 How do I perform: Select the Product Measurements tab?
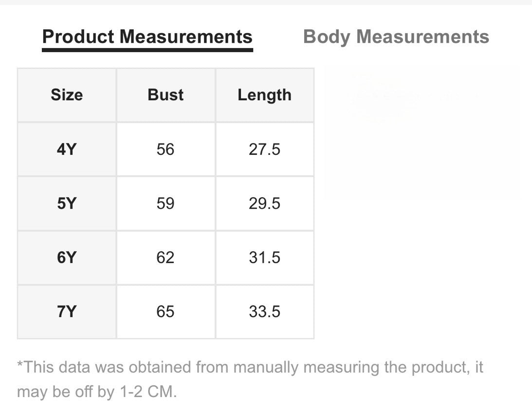click(147, 37)
